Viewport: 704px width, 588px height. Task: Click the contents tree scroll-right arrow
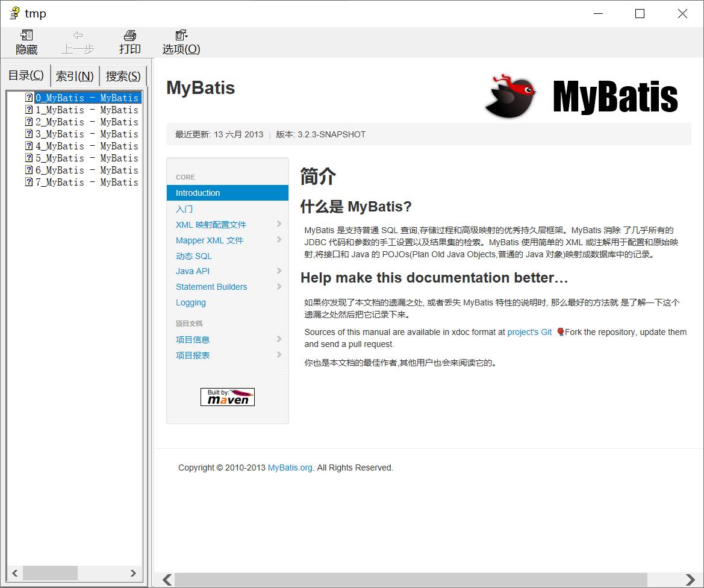(x=133, y=573)
